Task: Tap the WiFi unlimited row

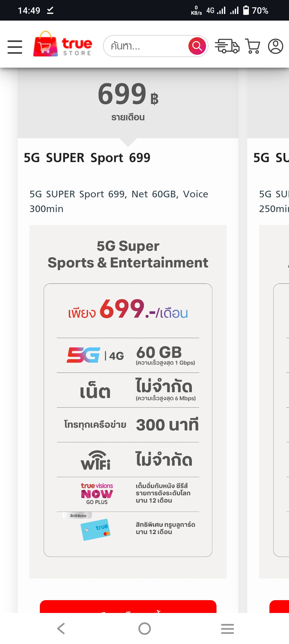Action: click(x=128, y=459)
